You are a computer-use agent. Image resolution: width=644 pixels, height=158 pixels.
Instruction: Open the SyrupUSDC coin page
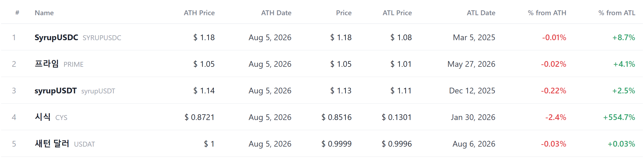point(56,37)
